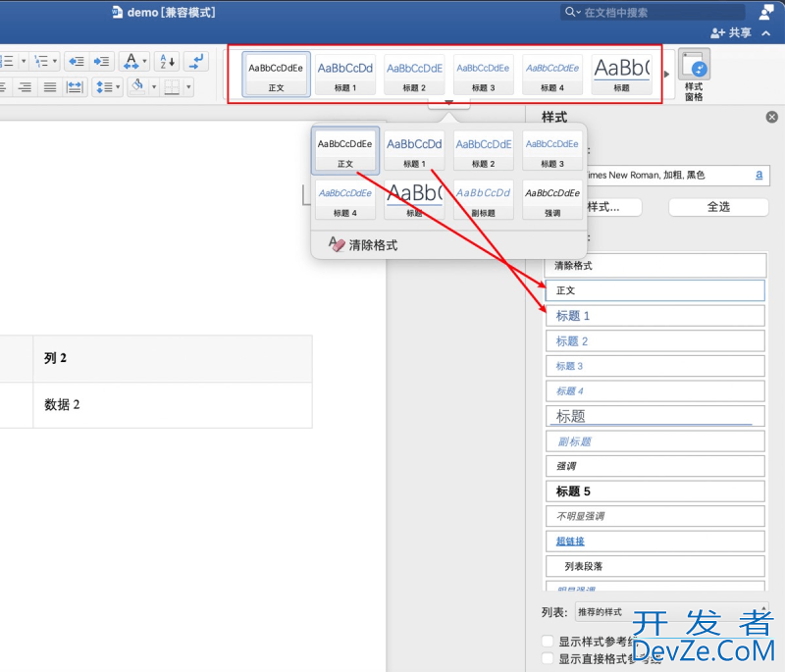This screenshot has width=785, height=672.
Task: Enable 显示直接格式参考线 checkbox
Action: 547,658
